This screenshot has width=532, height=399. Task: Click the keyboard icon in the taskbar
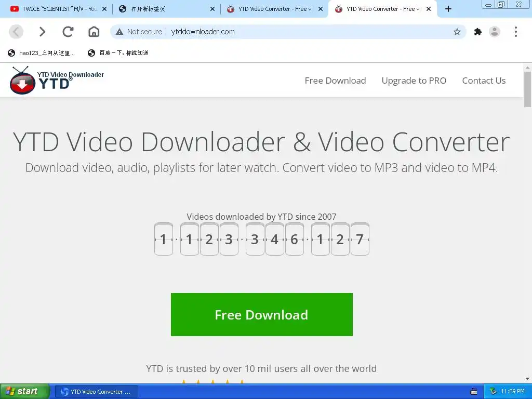coord(474,392)
